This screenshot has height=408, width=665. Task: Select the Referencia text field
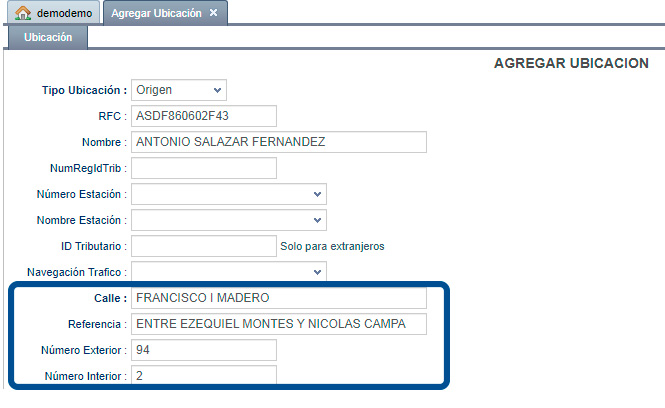pyautogui.click(x=279, y=324)
